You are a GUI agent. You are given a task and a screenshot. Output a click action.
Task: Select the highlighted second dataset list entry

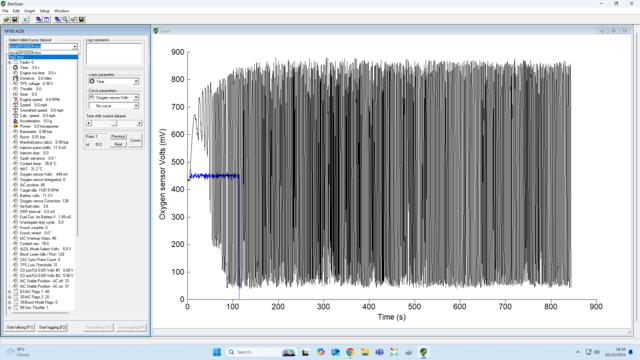(43, 57)
